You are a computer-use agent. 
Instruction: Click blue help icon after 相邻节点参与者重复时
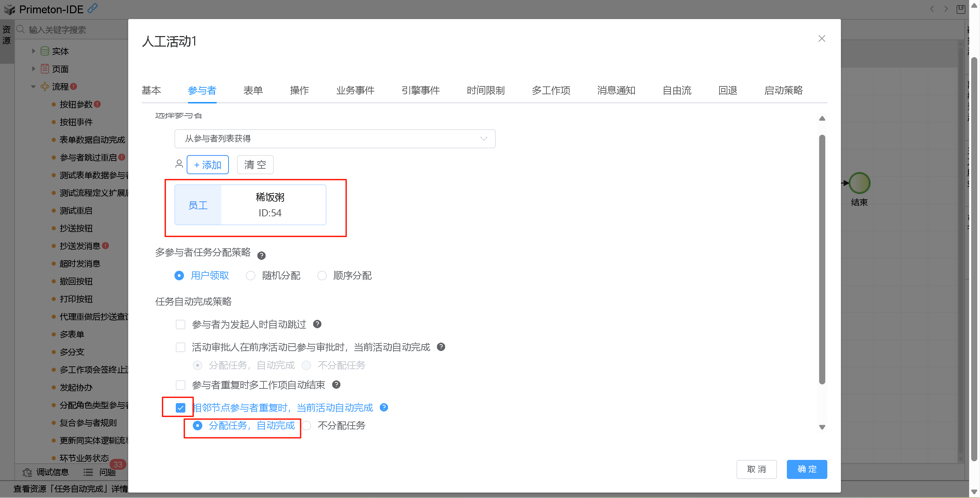(x=384, y=408)
